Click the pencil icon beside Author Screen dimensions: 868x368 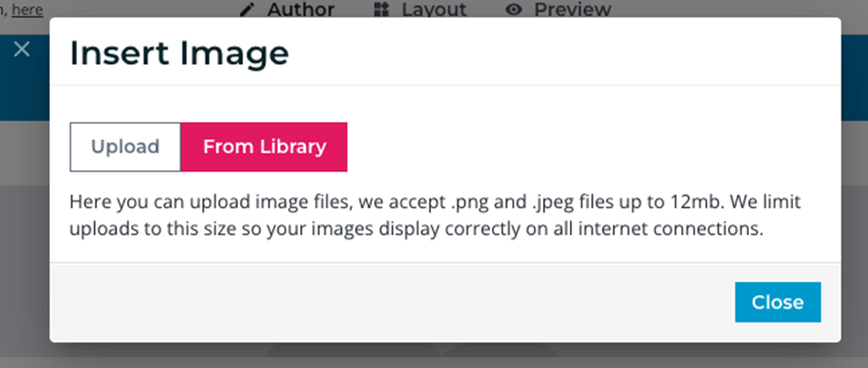pos(248,9)
